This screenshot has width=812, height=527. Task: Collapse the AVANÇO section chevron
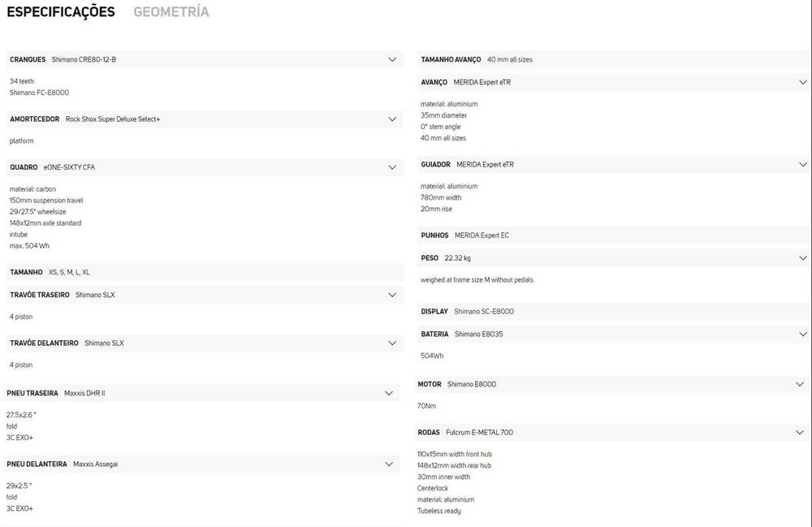[803, 83]
